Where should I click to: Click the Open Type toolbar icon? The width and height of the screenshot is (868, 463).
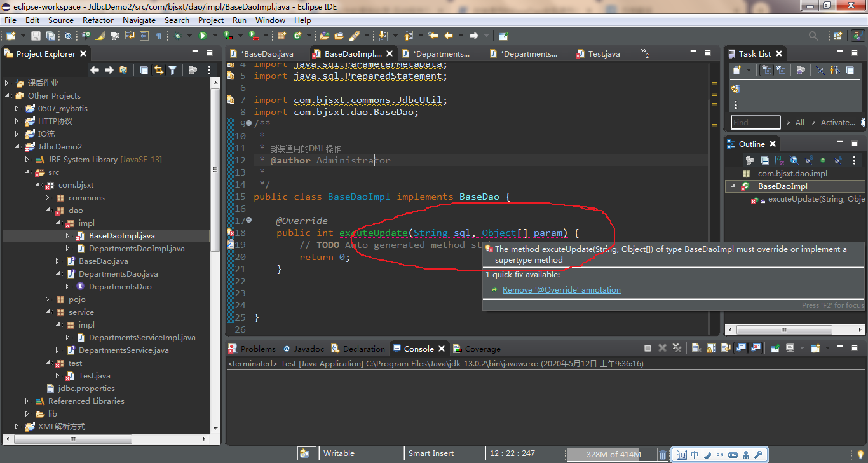click(x=324, y=36)
